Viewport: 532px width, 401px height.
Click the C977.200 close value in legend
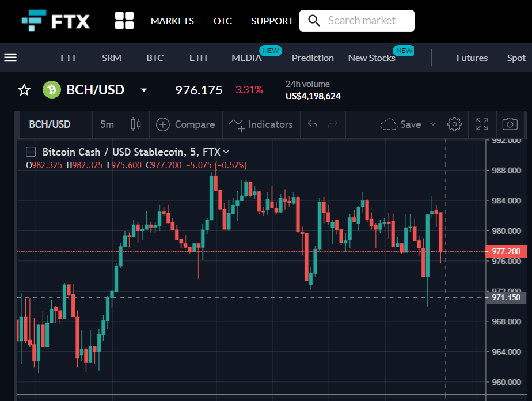[x=164, y=165]
